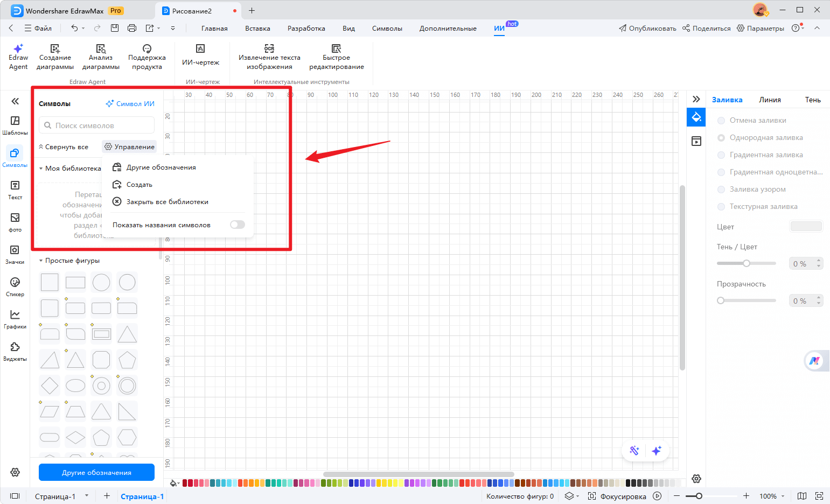The width and height of the screenshot is (830, 504).
Task: Select Градиентная заливка radio option
Action: click(721, 155)
